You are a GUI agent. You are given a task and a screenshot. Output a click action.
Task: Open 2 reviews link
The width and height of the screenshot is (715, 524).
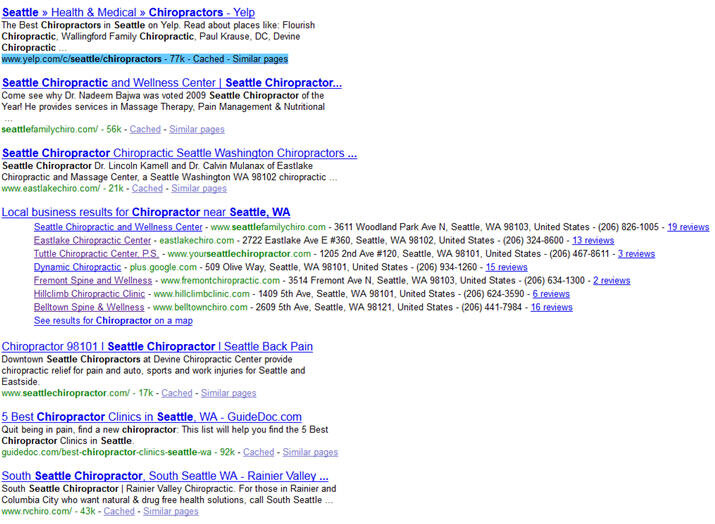coord(611,280)
